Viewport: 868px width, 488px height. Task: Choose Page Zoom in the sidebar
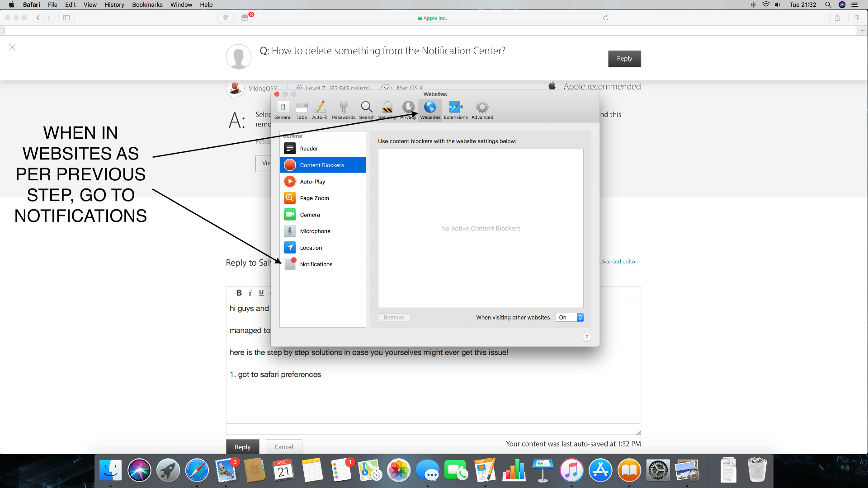coord(314,198)
